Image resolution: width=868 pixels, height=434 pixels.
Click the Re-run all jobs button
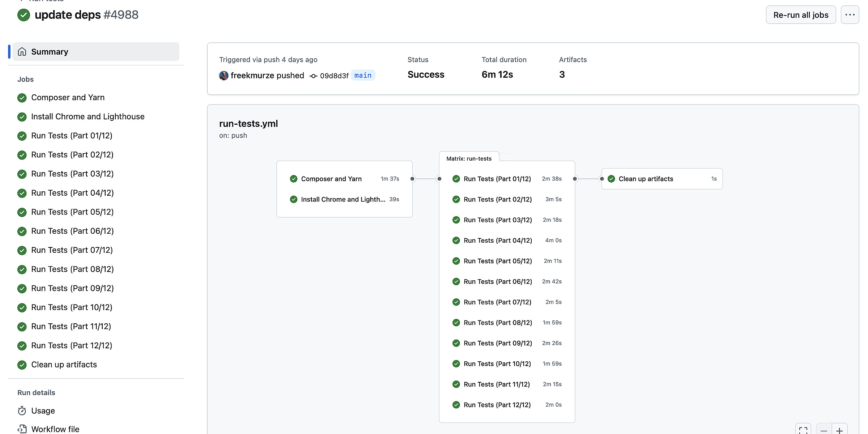[x=801, y=15]
